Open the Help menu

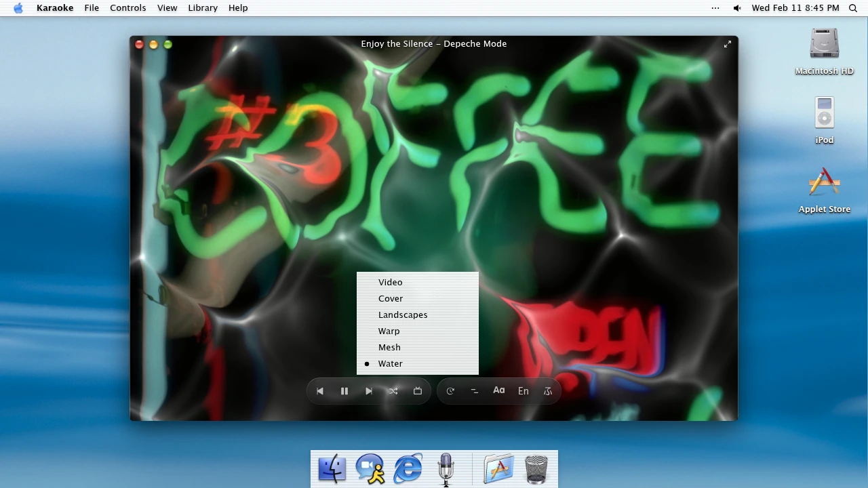[x=238, y=8]
